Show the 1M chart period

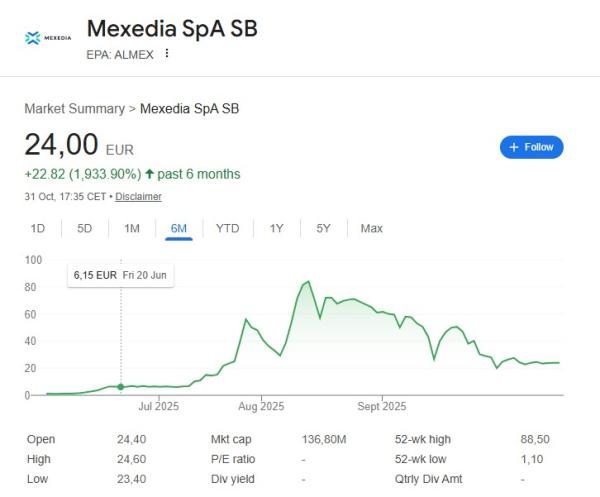point(132,228)
